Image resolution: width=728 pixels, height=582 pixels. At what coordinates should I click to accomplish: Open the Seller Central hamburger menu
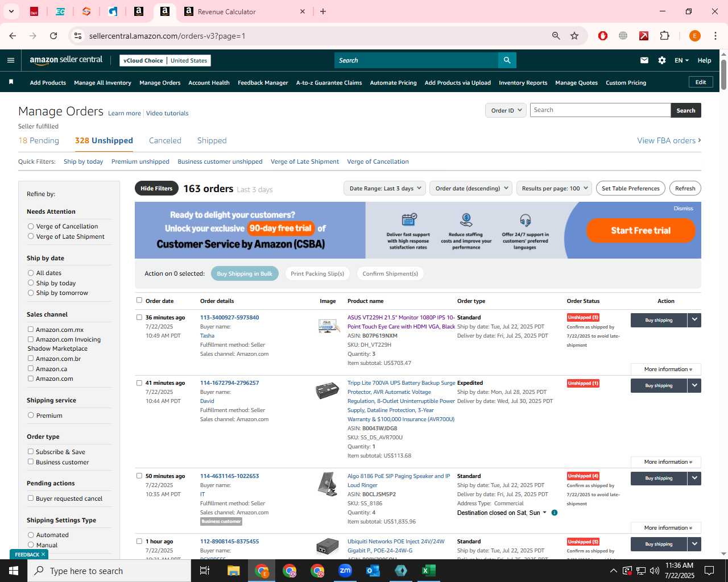(11, 60)
